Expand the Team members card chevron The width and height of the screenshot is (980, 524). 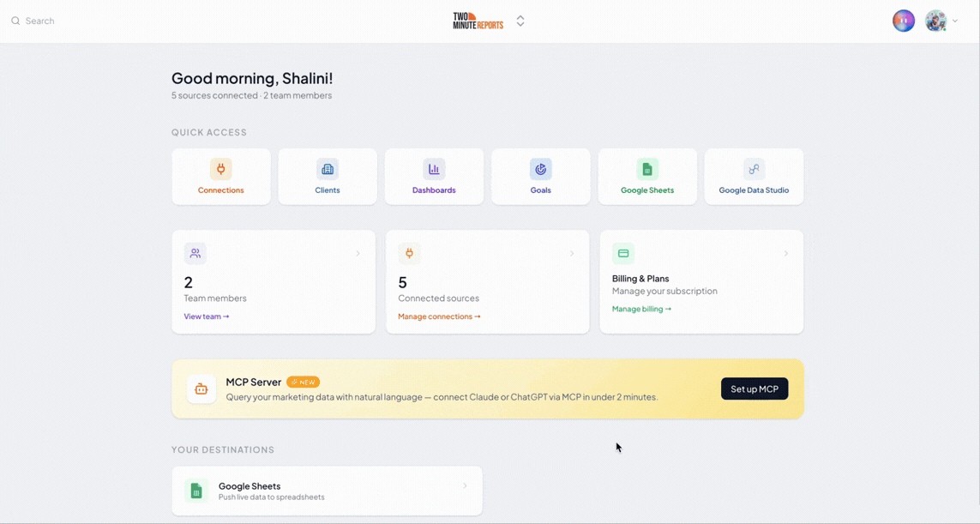pos(358,253)
